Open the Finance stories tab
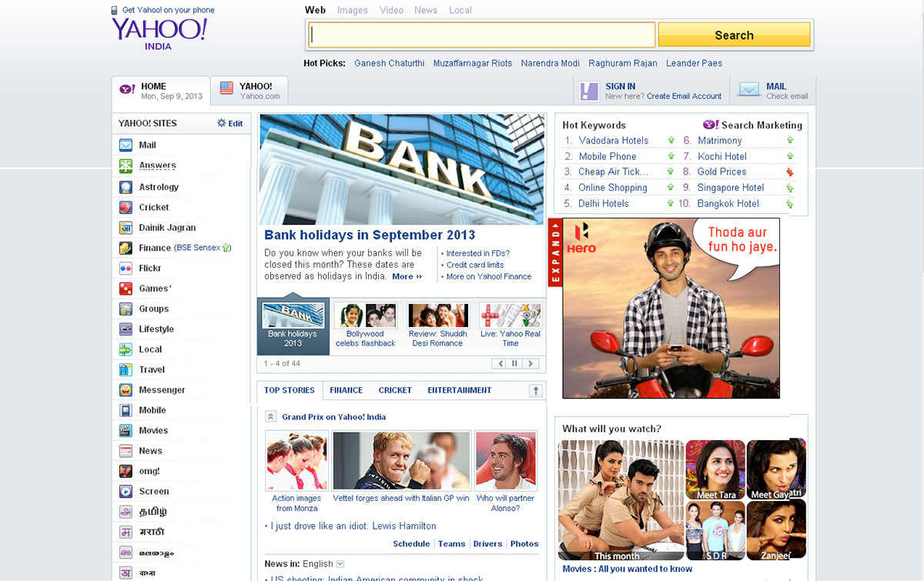924x581 pixels. pyautogui.click(x=346, y=390)
